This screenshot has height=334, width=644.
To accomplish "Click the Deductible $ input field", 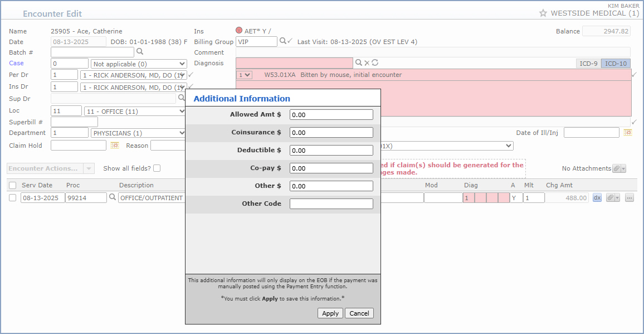I will pyautogui.click(x=331, y=150).
